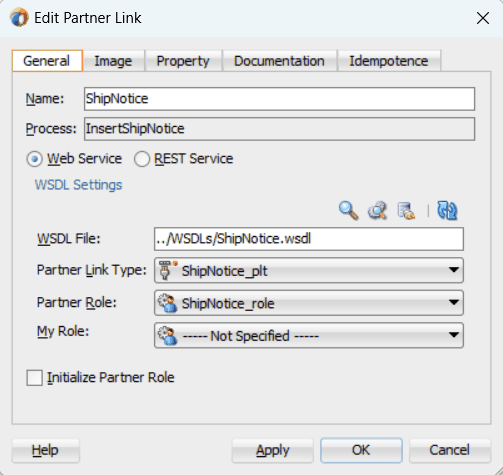Click the Partner Link Type: label
This screenshot has width=503, height=475.
(92, 270)
